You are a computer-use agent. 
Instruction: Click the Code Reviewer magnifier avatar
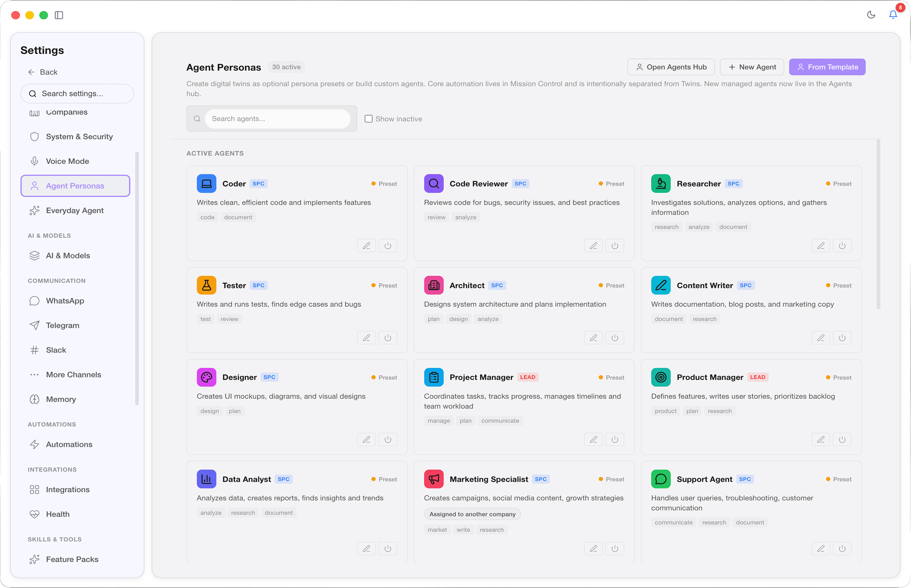coord(434,184)
